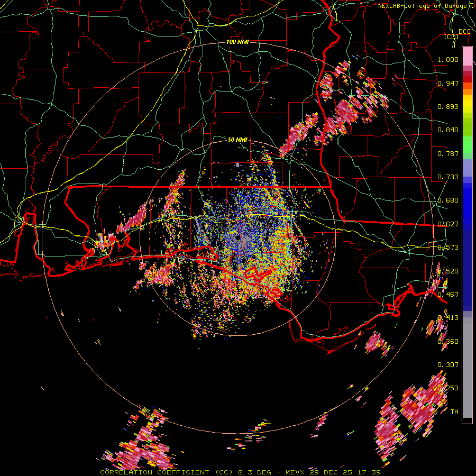The image size is (476, 476).
Task: Click the TH threshold label
Action: coord(454,412)
